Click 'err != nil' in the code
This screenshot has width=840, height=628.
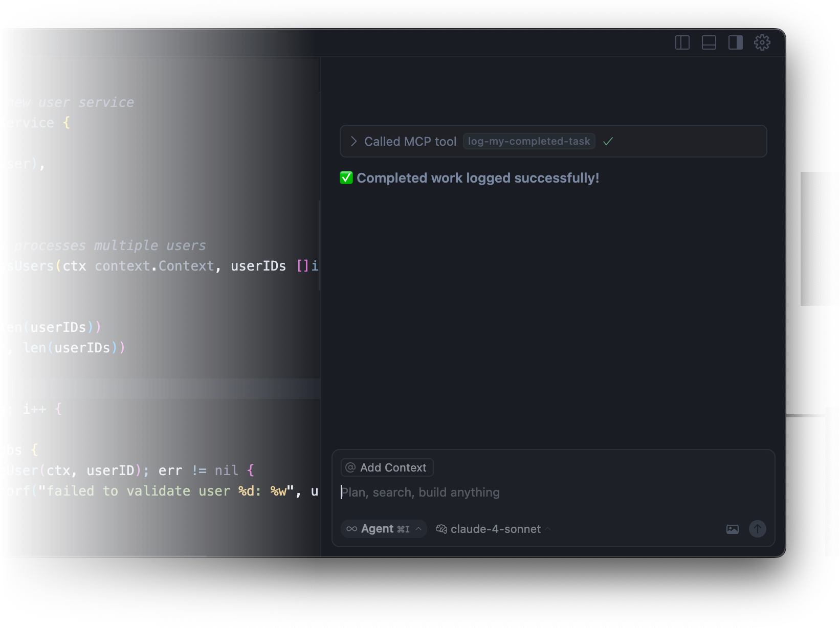point(198,470)
